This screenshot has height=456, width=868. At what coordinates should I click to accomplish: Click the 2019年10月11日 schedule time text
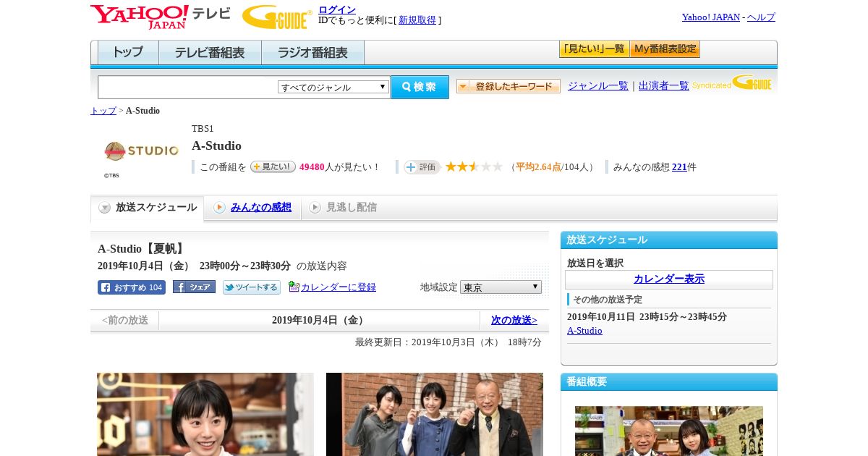click(x=647, y=317)
